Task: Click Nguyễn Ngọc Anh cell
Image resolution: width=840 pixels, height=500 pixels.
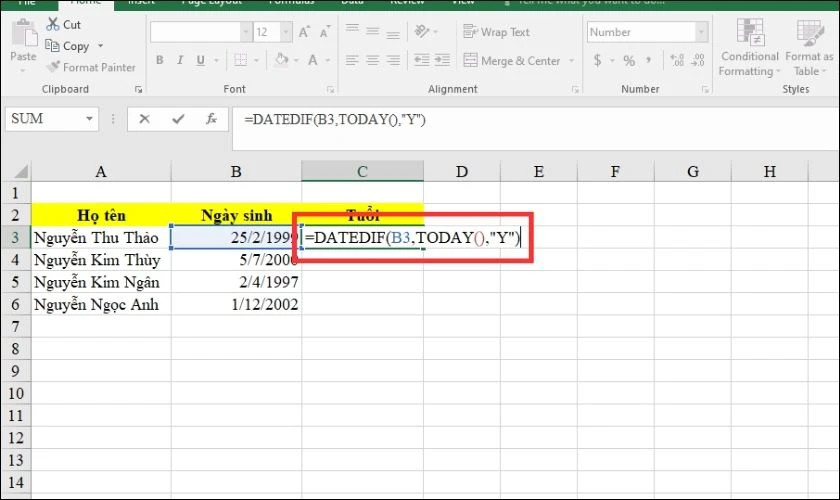Action: (x=101, y=304)
